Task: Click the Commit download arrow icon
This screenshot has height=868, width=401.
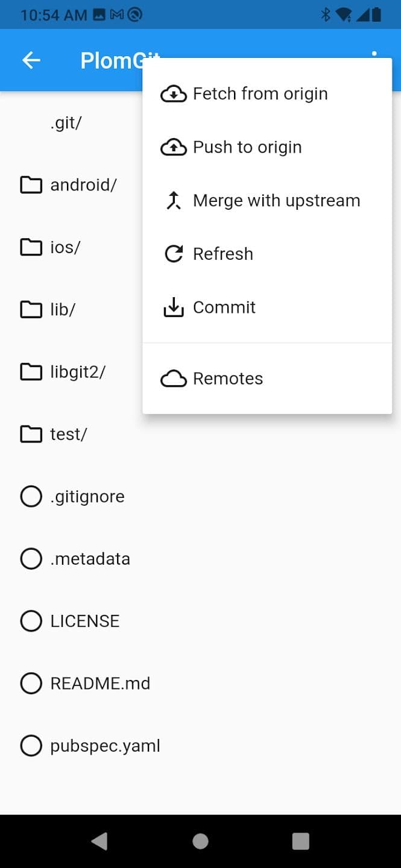Action: (174, 307)
